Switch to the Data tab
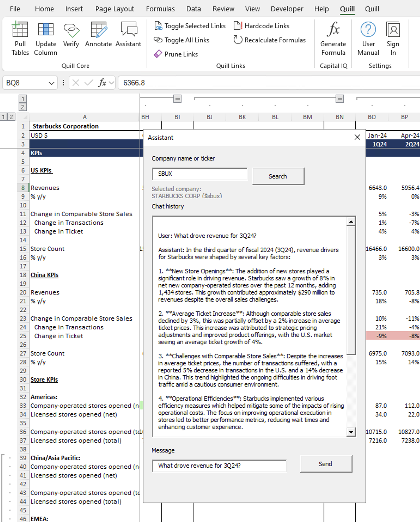This screenshot has height=522, width=420. (194, 9)
